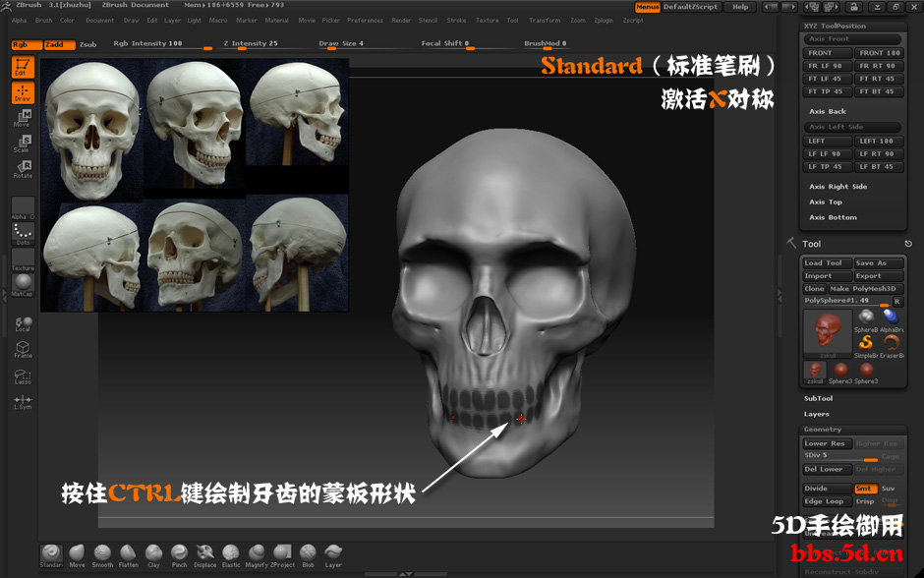This screenshot has width=924, height=578.
Task: Select the Scale transform tool
Action: [23, 144]
